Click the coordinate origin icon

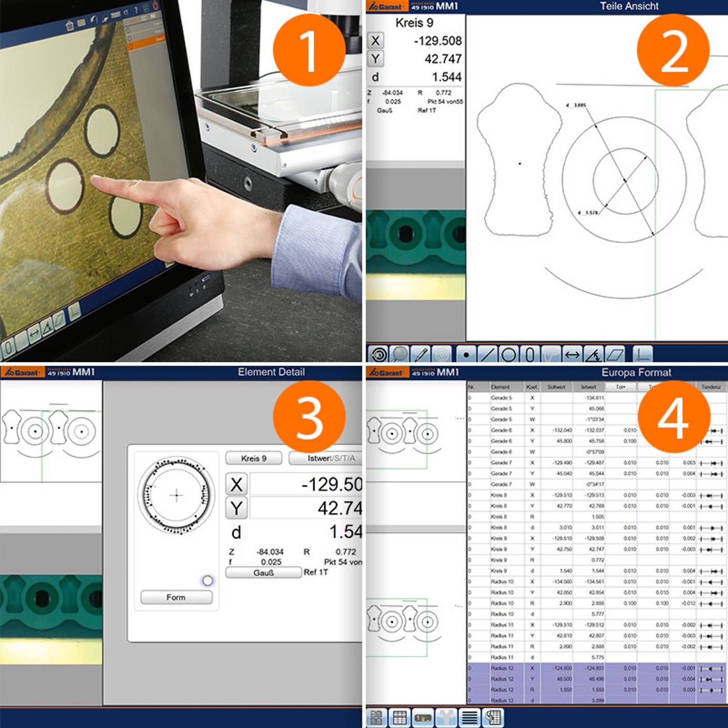(x=642, y=354)
